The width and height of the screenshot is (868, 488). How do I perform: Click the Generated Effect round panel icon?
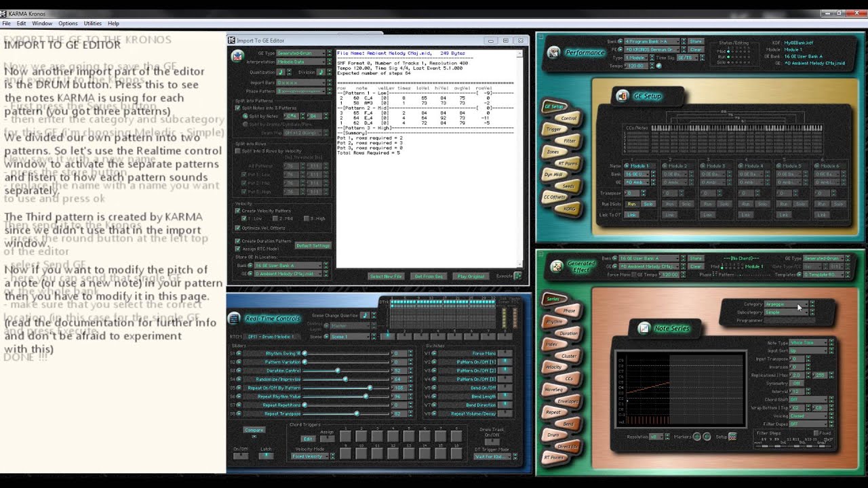(x=557, y=266)
